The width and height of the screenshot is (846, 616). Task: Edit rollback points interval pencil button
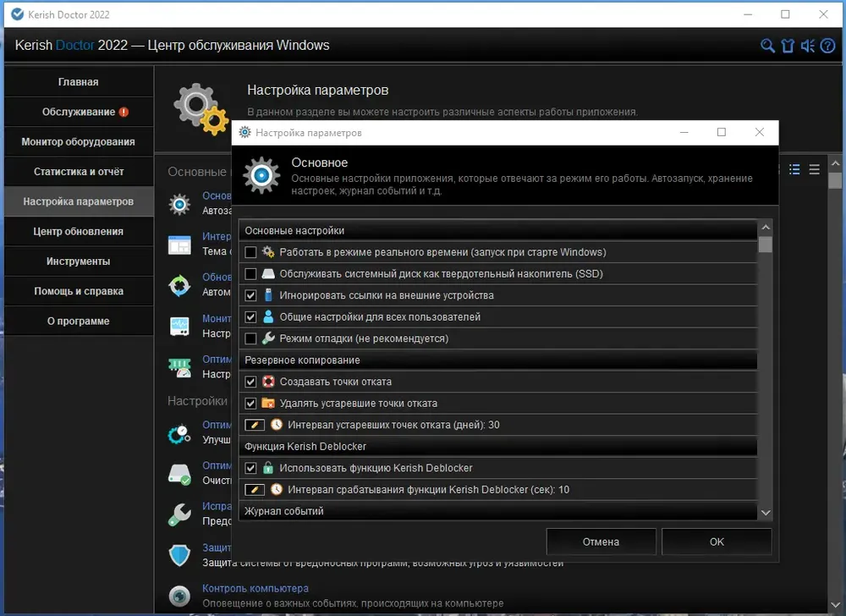click(255, 425)
